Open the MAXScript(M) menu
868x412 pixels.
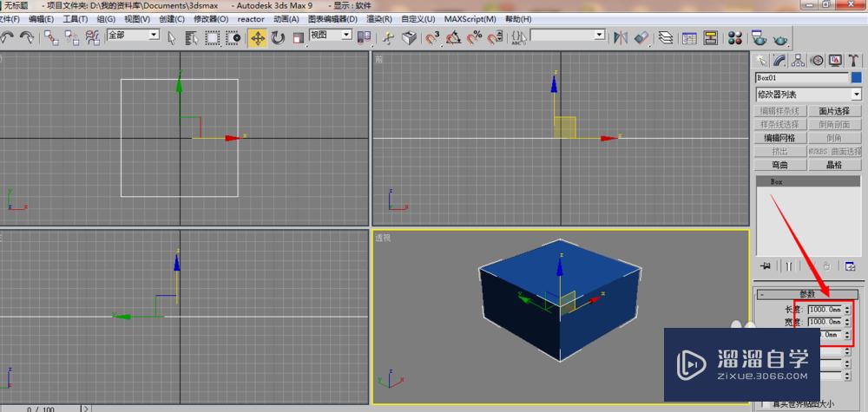coord(470,19)
